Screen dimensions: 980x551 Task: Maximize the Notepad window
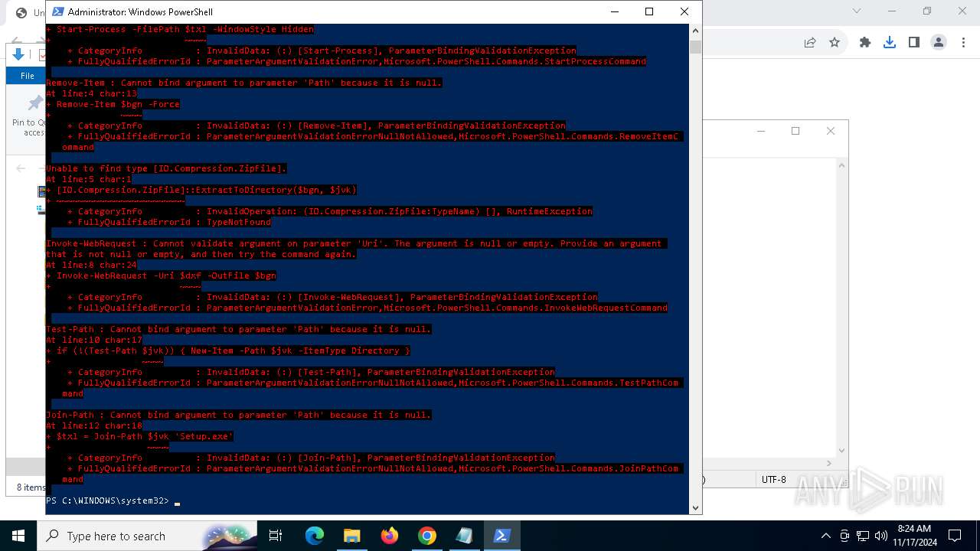(795, 131)
